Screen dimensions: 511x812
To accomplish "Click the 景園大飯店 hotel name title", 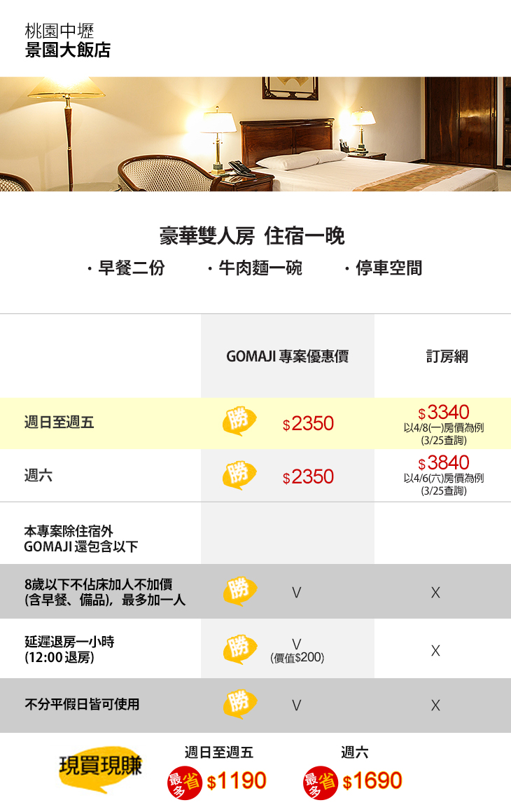I will [x=67, y=50].
